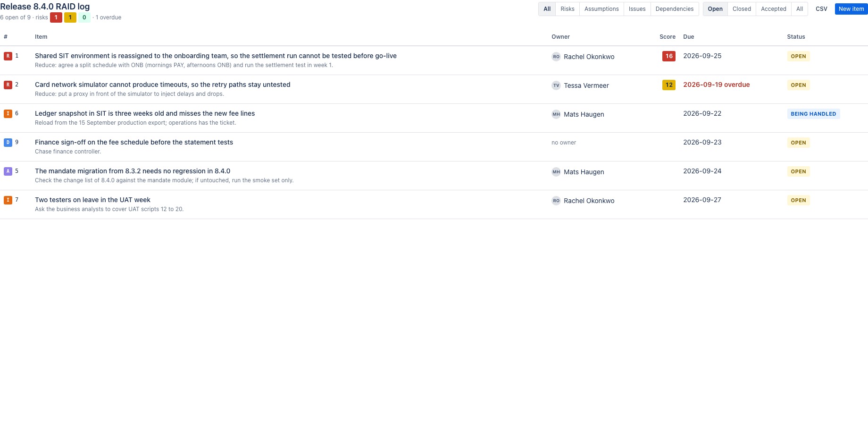Click Tessa Vermeer's TV avatar

[x=556, y=85]
